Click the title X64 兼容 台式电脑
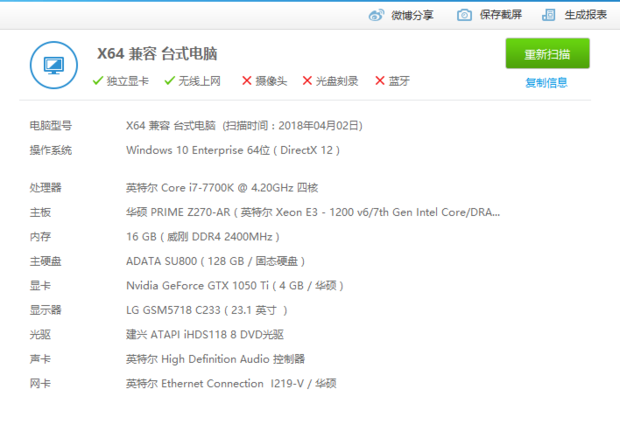 157,54
